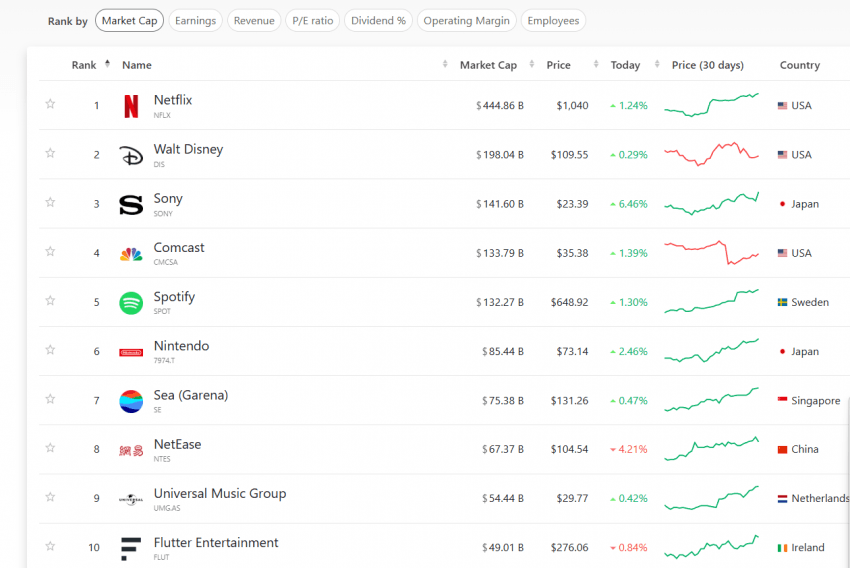Image resolution: width=850 pixels, height=568 pixels.
Task: Click the NetEase logo icon
Action: click(131, 450)
